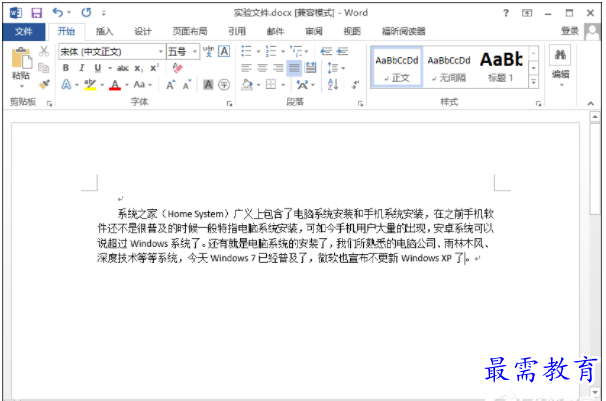
Task: Expand the numbering list dropdown arrow
Action: (x=283, y=51)
